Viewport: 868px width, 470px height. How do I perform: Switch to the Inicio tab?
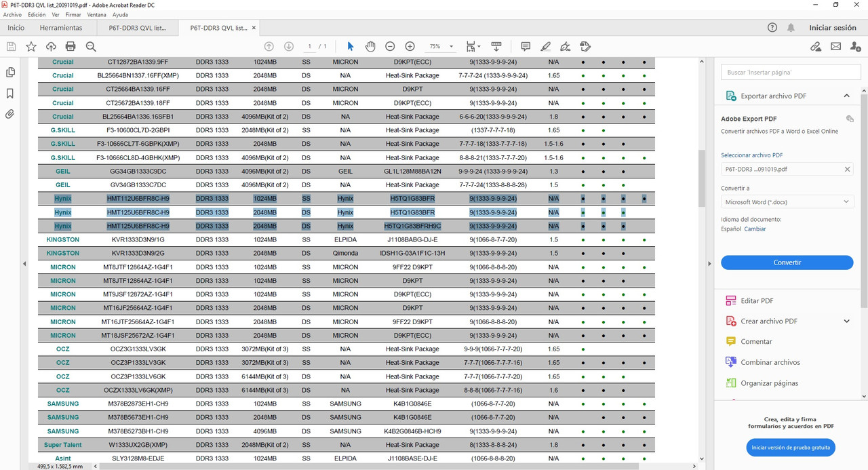[x=16, y=28]
